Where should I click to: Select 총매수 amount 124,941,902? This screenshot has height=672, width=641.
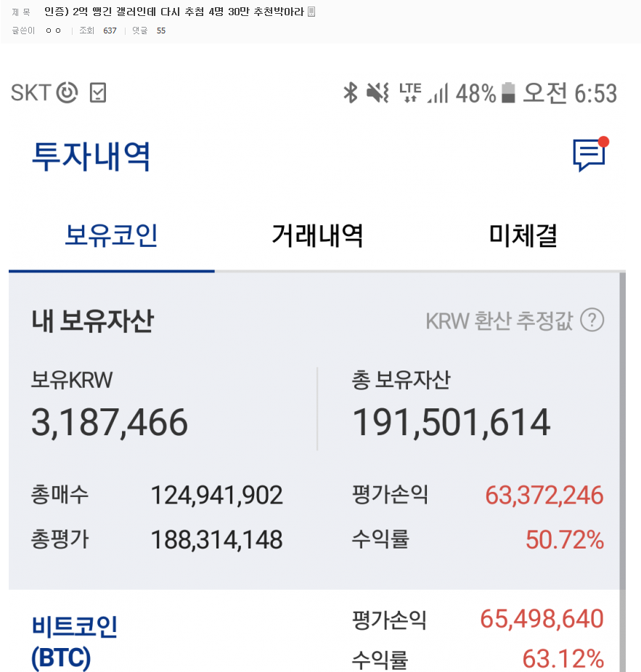coord(216,495)
